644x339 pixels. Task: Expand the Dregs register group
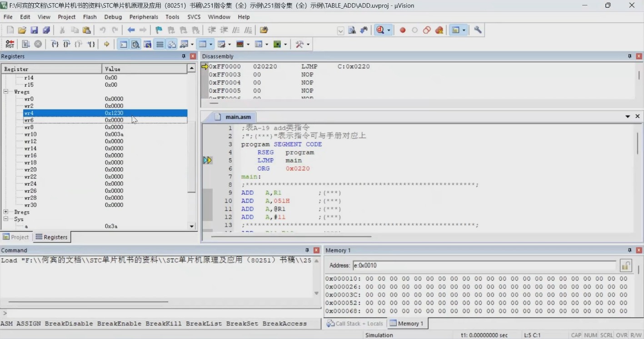pyautogui.click(x=6, y=212)
